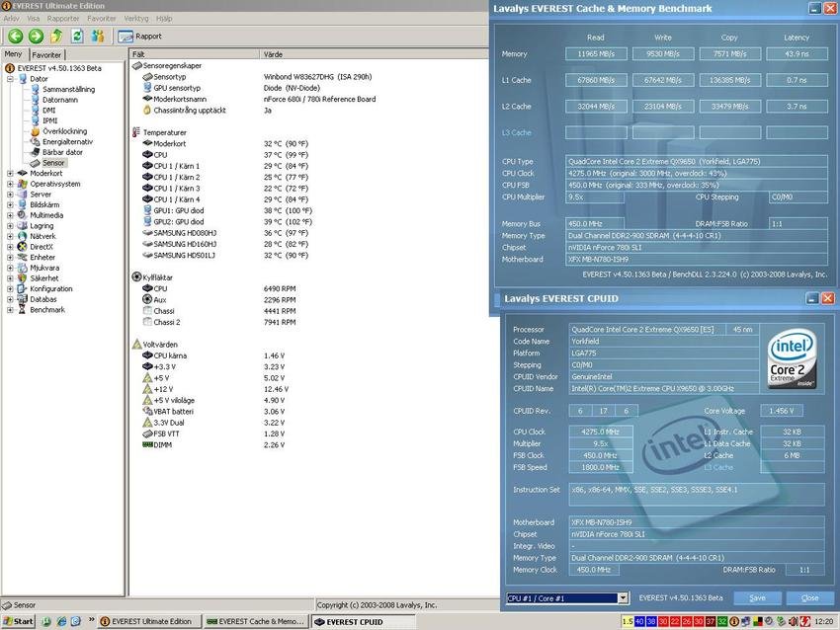Click the 11965 MB/s memory read value

click(596, 54)
